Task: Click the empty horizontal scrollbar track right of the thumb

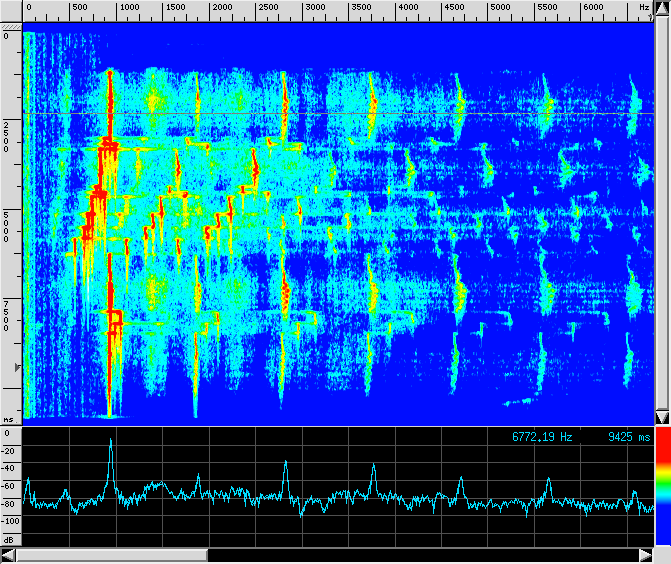Action: (x=420, y=555)
